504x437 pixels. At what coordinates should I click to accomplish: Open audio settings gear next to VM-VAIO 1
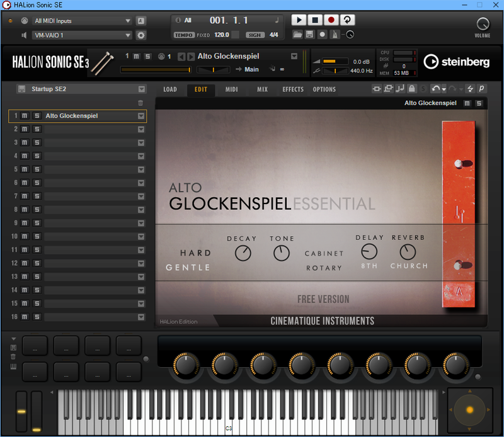coord(140,35)
